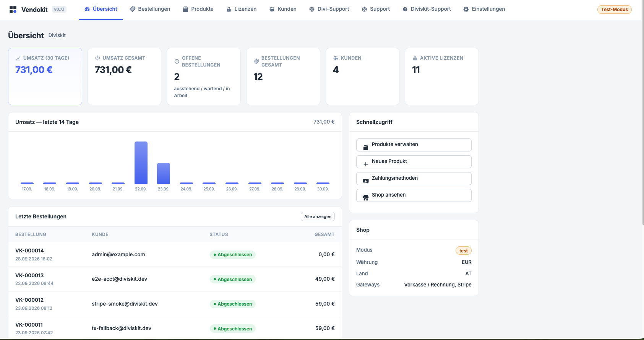
Task: Click order number VK-000013
Action: click(29, 275)
